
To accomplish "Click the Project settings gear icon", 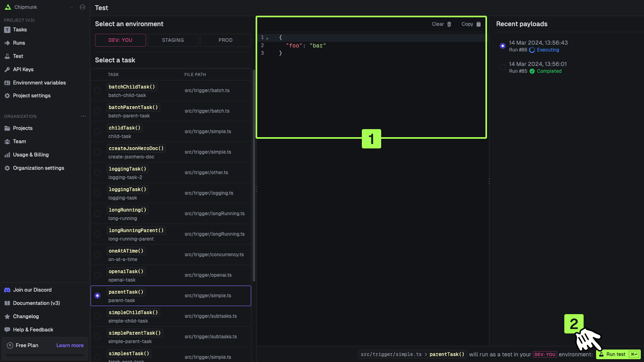I will pyautogui.click(x=7, y=96).
